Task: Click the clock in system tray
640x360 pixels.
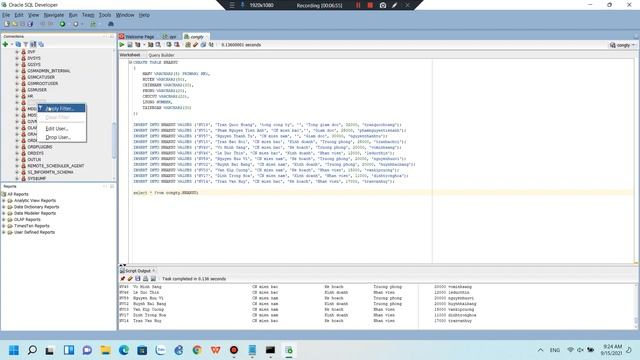Action: [611, 350]
